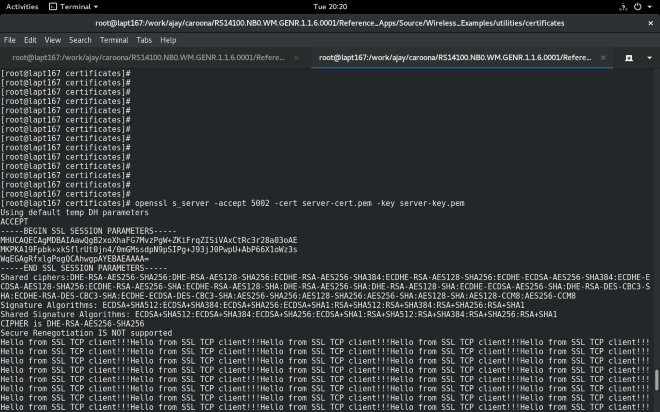660x412 pixels.
Task: Open the Tabs menu
Action: (x=143, y=40)
